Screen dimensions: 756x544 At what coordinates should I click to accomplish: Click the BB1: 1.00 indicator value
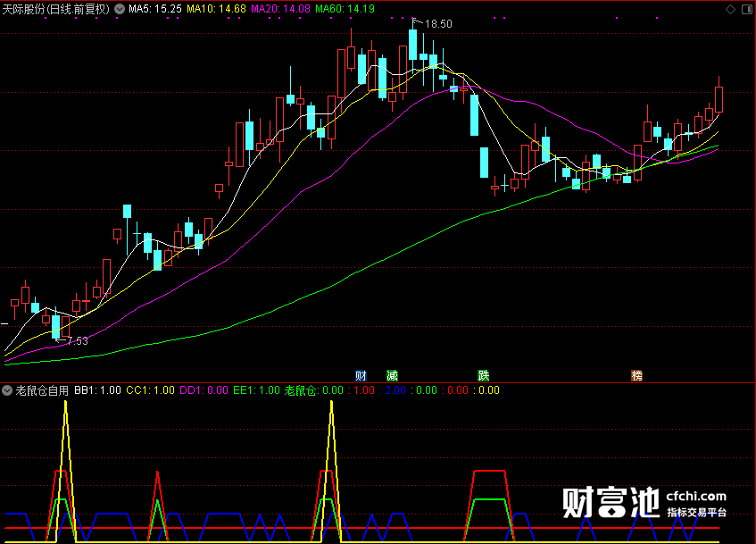tap(97, 390)
